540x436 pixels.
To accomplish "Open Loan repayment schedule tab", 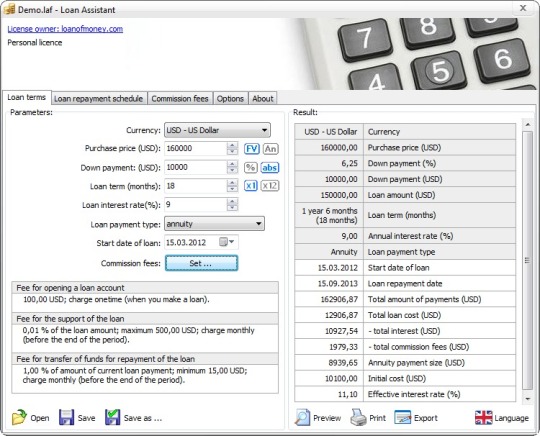I will point(98,98).
